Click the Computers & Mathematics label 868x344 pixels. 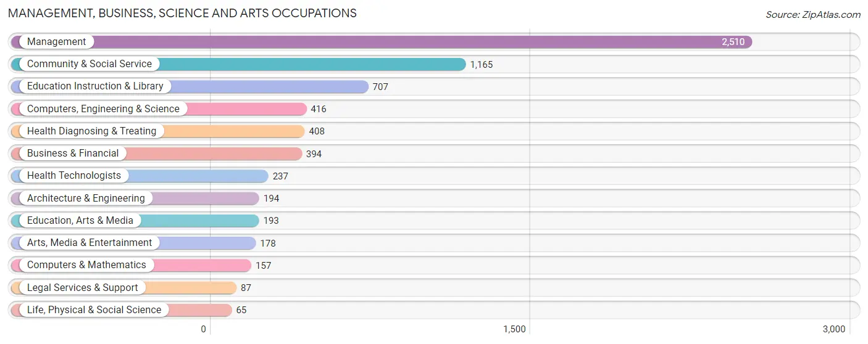point(86,265)
